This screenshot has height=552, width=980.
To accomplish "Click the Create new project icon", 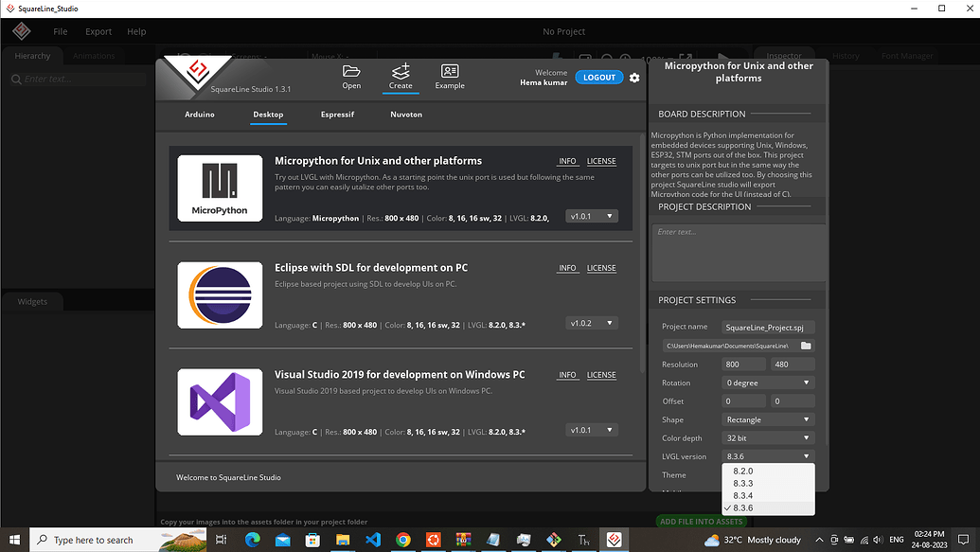I will (401, 76).
